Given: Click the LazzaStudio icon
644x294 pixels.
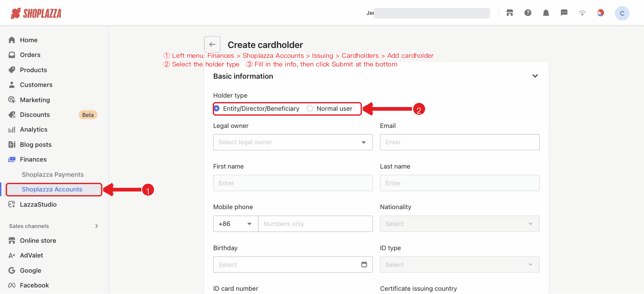Looking at the screenshot, I should pyautogui.click(x=12, y=204).
